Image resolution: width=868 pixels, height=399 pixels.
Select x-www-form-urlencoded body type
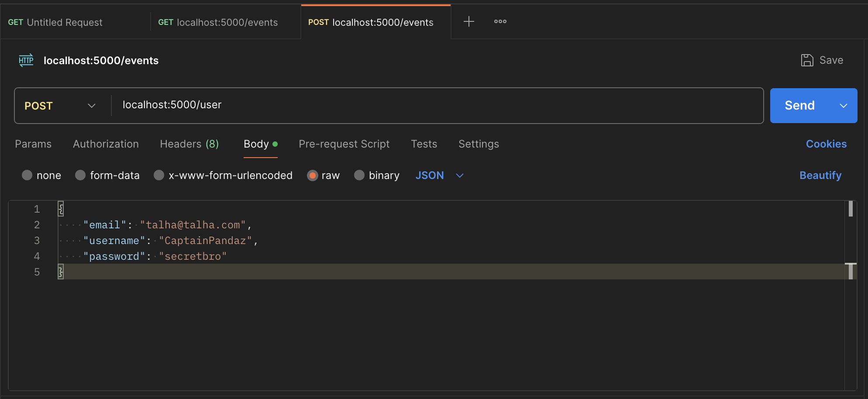pos(159,175)
